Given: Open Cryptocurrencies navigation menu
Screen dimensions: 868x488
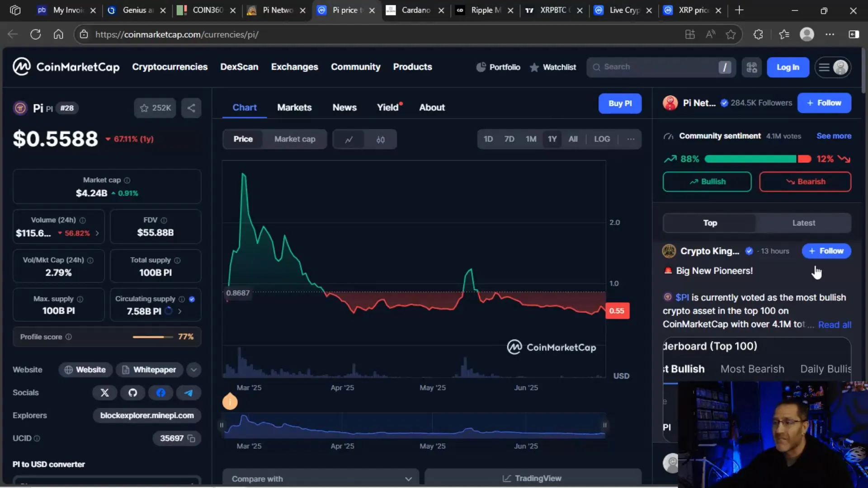Looking at the screenshot, I should tap(170, 67).
